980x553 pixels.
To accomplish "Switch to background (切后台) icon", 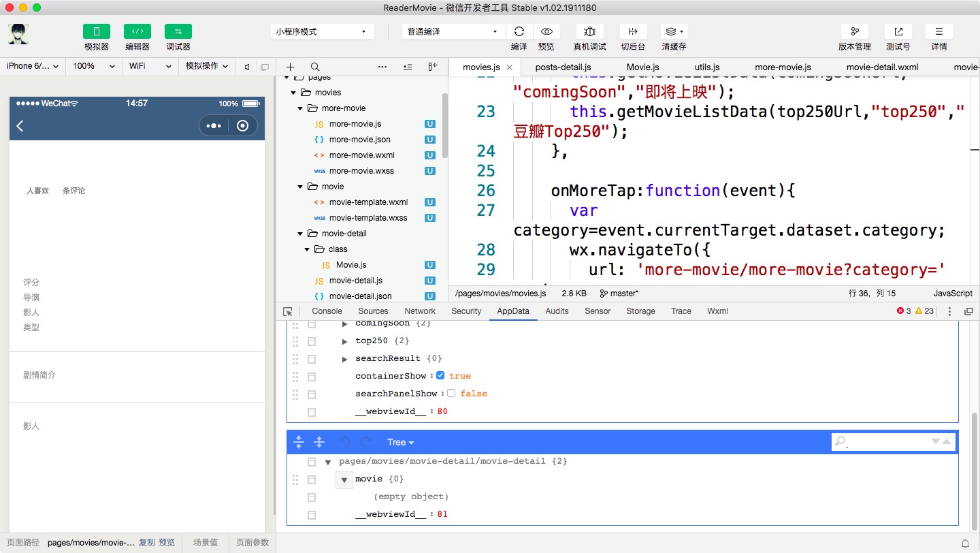I will pyautogui.click(x=633, y=31).
